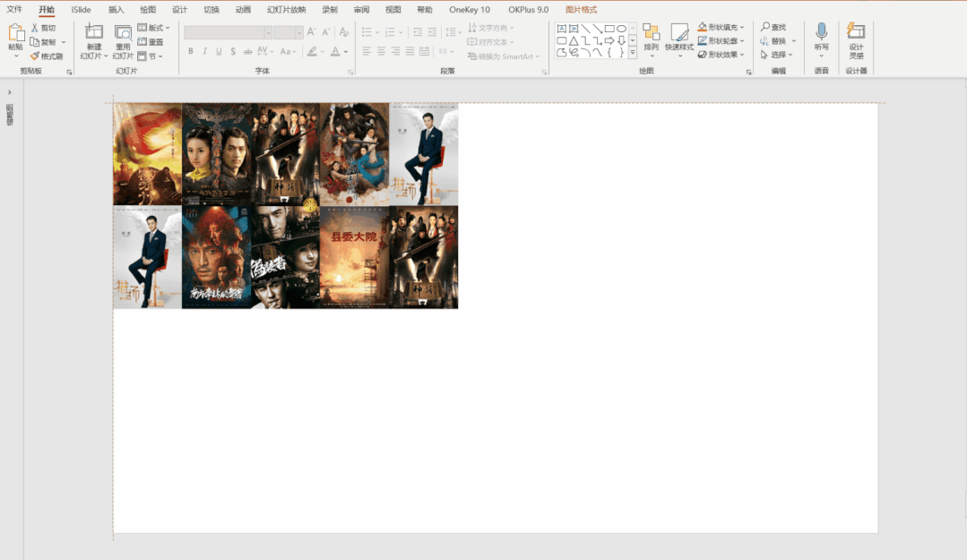
Task: Select the Rectangle shape in gallery
Action: [609, 29]
